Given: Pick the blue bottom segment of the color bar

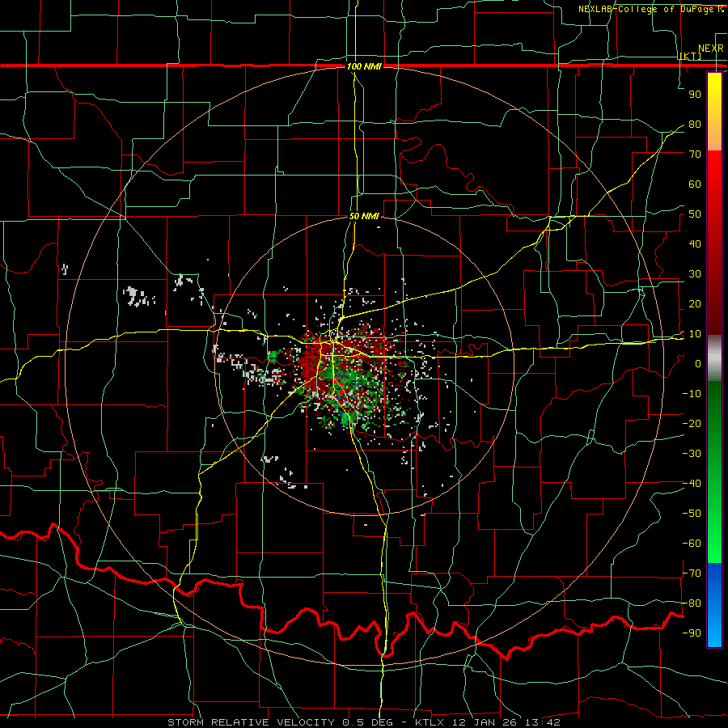Looking at the screenshot, I should click(714, 604).
